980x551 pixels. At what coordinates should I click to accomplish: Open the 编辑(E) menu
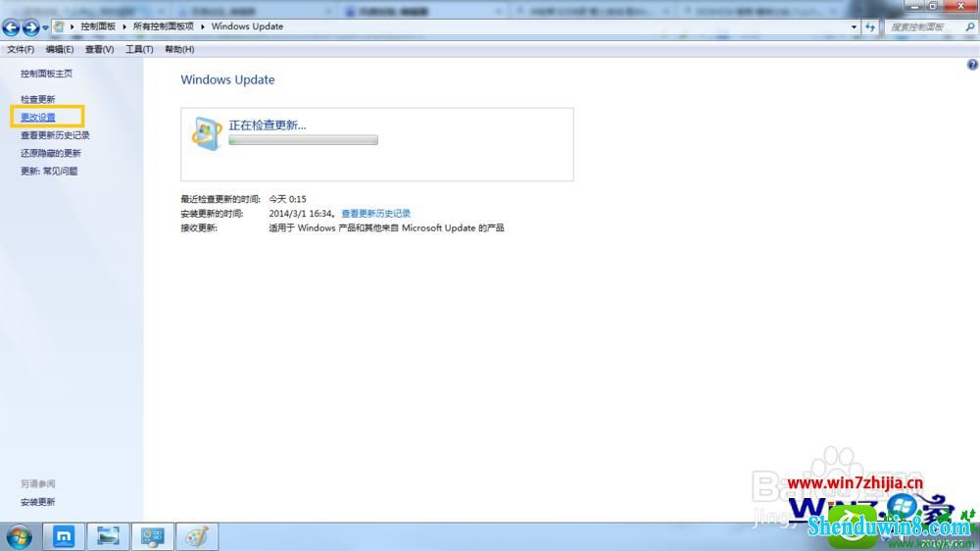pyautogui.click(x=60, y=49)
